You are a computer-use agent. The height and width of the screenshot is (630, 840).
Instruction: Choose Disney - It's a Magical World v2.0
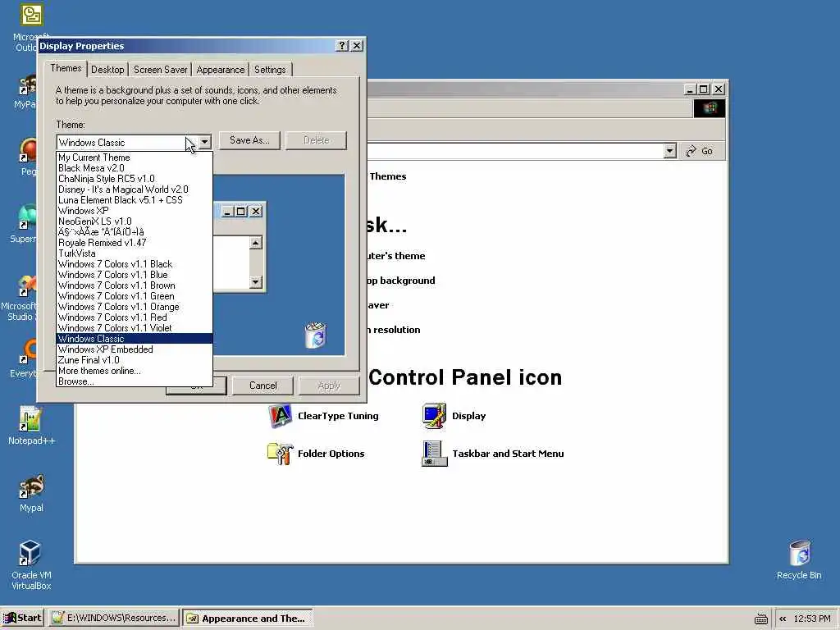(135, 189)
